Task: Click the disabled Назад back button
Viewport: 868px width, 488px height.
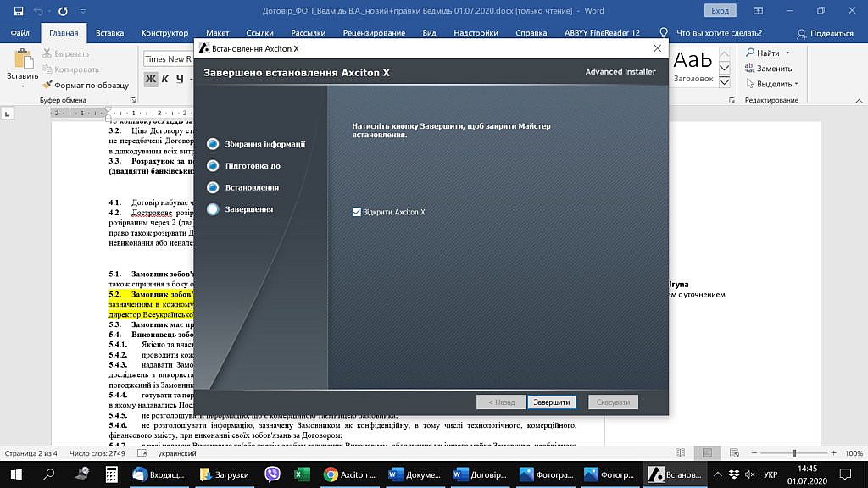Action: point(501,402)
